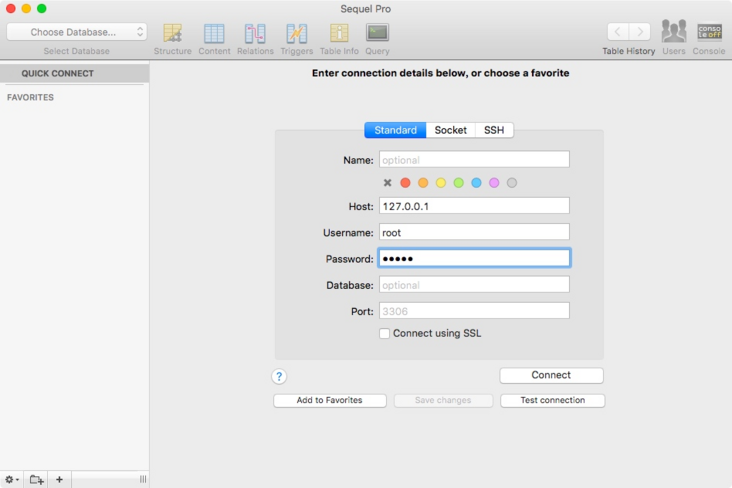Open the Users management icon

click(x=674, y=33)
